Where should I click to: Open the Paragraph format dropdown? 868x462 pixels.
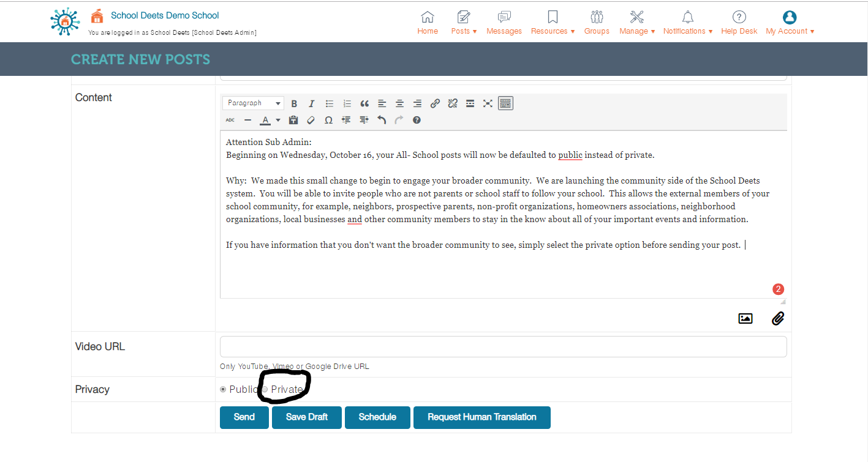254,103
